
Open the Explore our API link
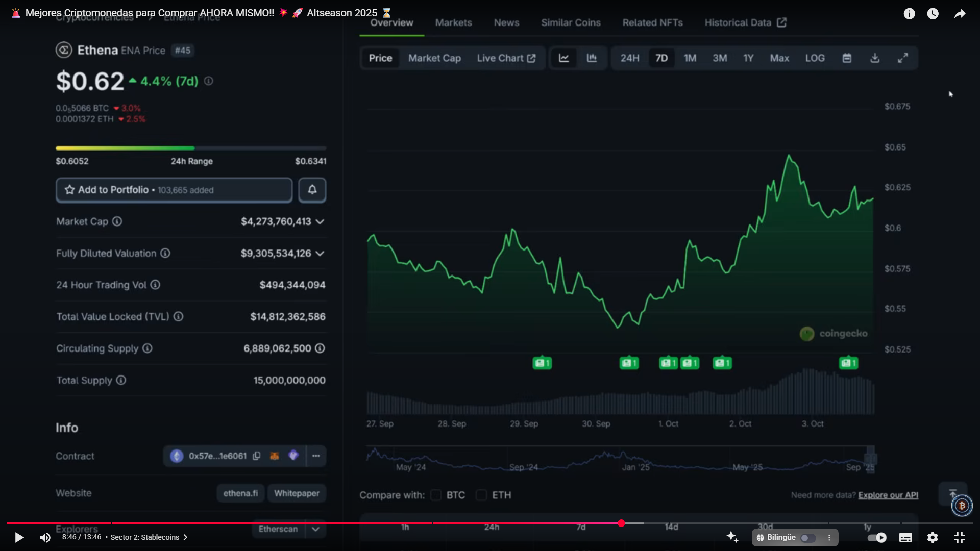click(x=888, y=495)
